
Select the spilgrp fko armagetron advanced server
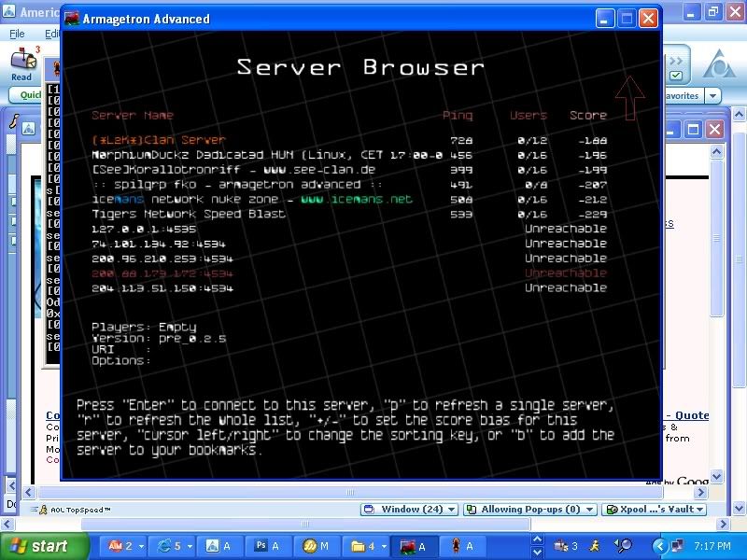tap(349, 185)
